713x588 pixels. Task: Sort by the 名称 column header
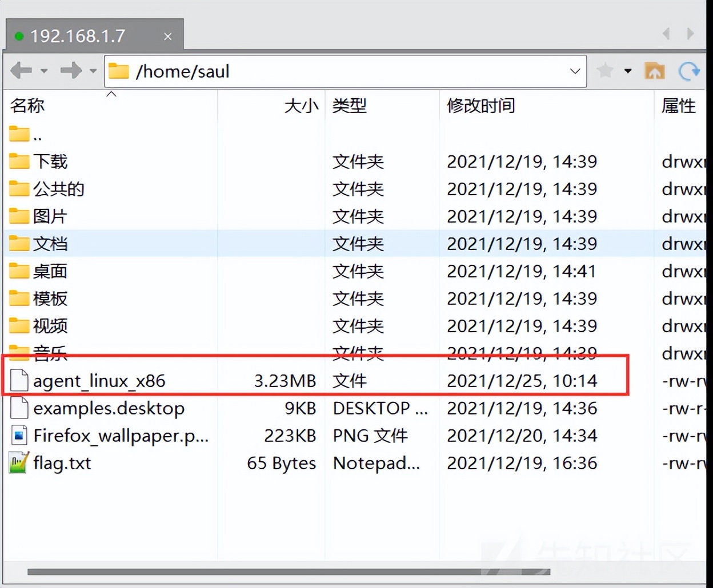click(x=27, y=106)
